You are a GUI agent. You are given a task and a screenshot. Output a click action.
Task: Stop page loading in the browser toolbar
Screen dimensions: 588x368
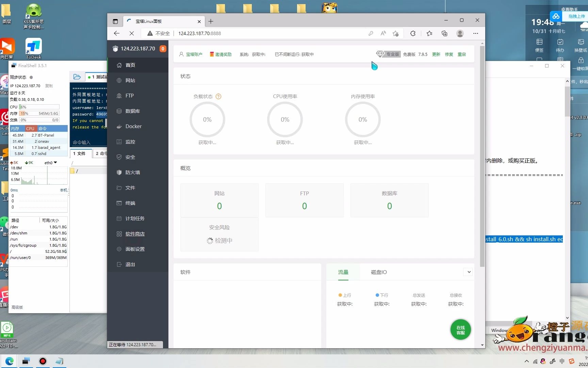132,33
